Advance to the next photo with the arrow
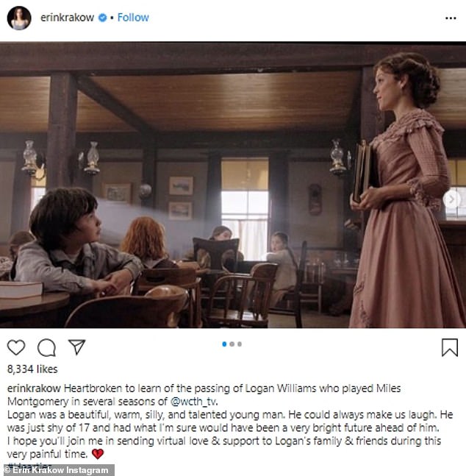 click(451, 199)
